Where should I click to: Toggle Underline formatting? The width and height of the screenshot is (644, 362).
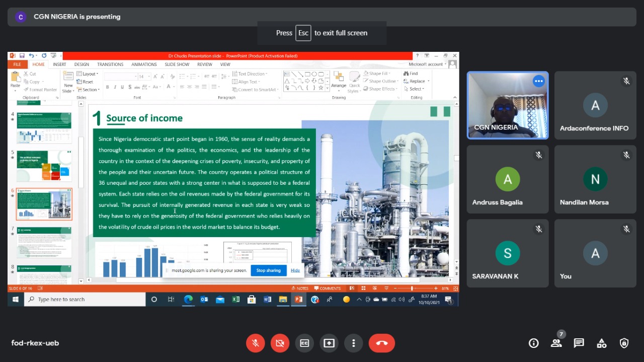point(123,87)
